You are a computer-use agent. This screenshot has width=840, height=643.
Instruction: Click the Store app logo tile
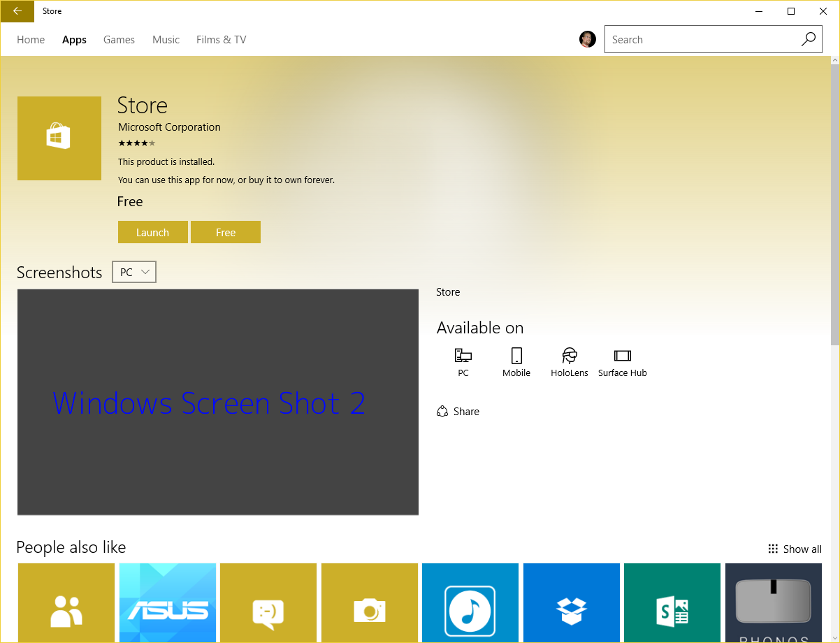(59, 138)
